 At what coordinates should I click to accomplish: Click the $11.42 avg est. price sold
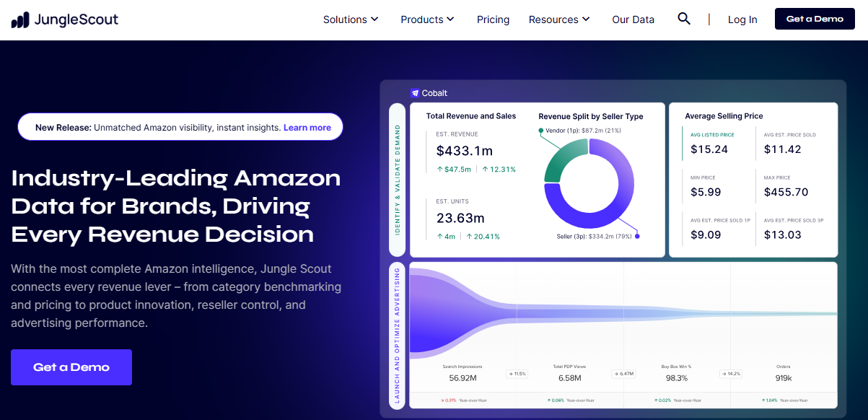[x=783, y=149]
